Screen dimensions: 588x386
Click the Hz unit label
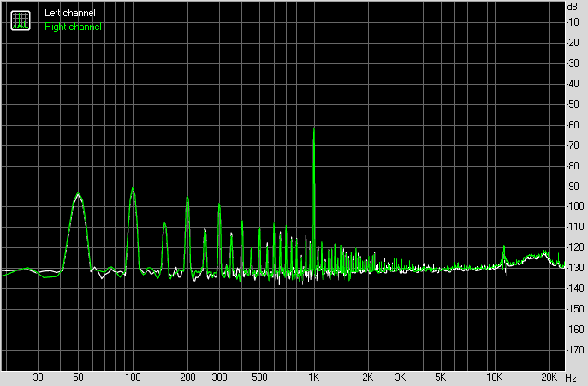(x=571, y=377)
